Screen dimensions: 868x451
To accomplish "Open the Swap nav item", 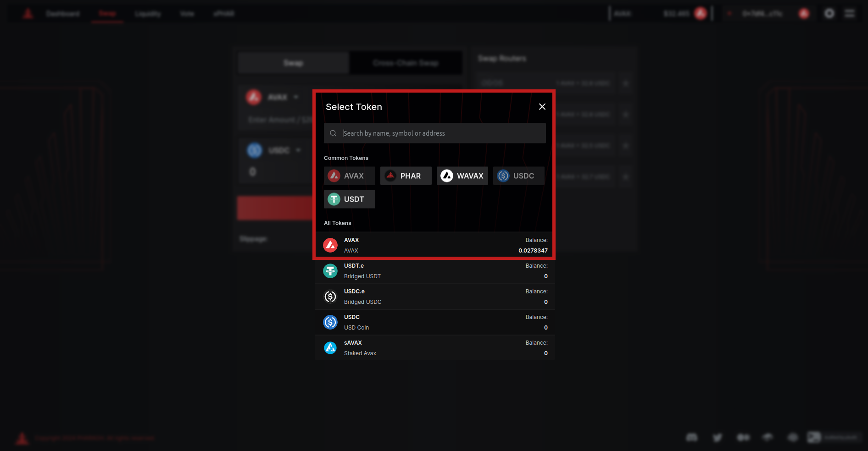I will [x=107, y=14].
